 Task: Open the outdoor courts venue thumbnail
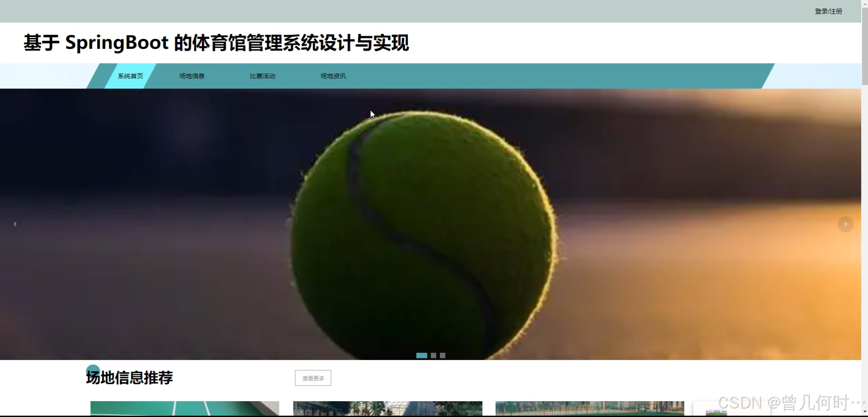(x=387, y=409)
